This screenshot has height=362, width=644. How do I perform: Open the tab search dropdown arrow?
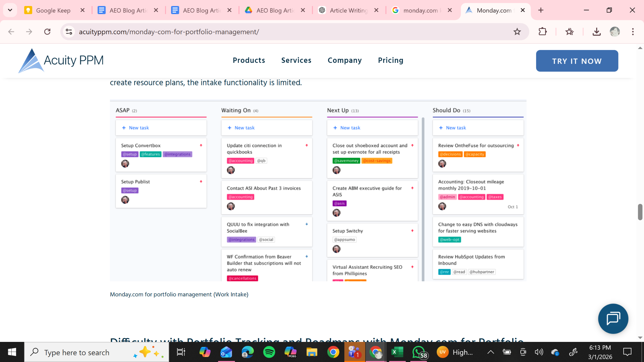point(10,10)
